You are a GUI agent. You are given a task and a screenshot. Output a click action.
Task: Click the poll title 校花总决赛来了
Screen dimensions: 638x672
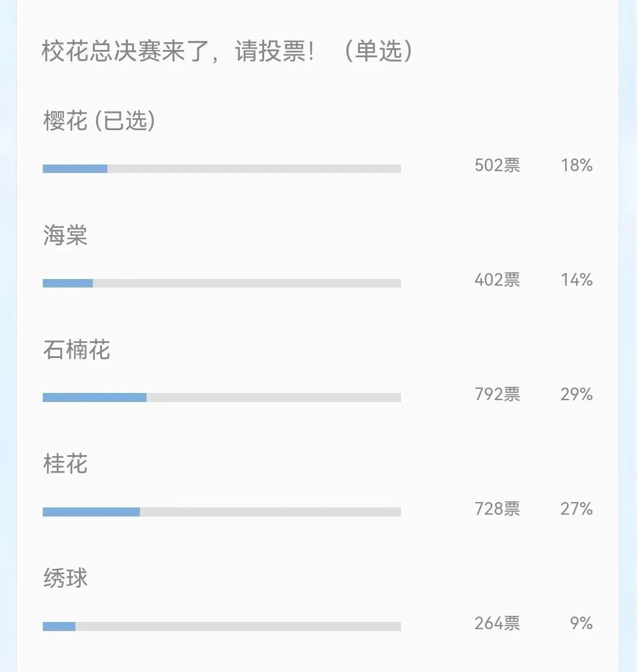[227, 52]
